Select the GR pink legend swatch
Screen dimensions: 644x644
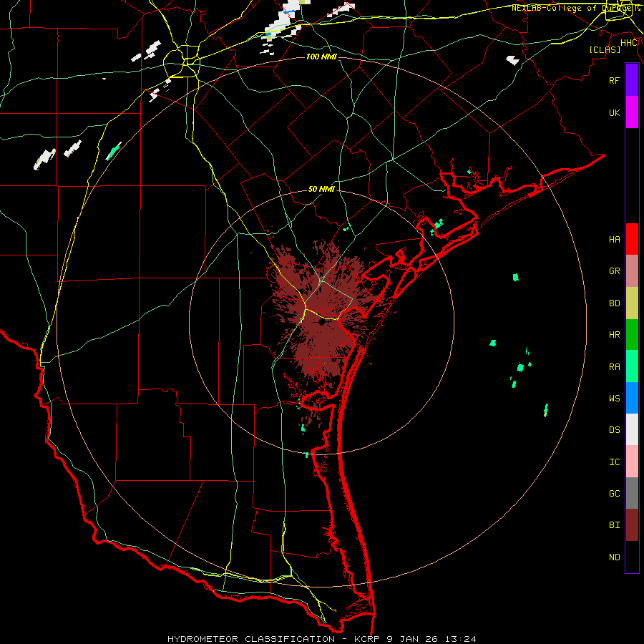tap(632, 271)
